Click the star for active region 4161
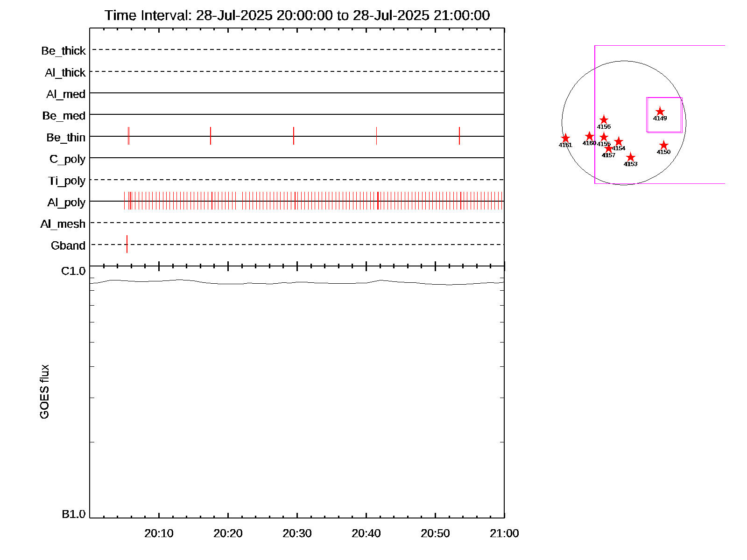The height and width of the screenshot is (560, 747). pos(565,138)
